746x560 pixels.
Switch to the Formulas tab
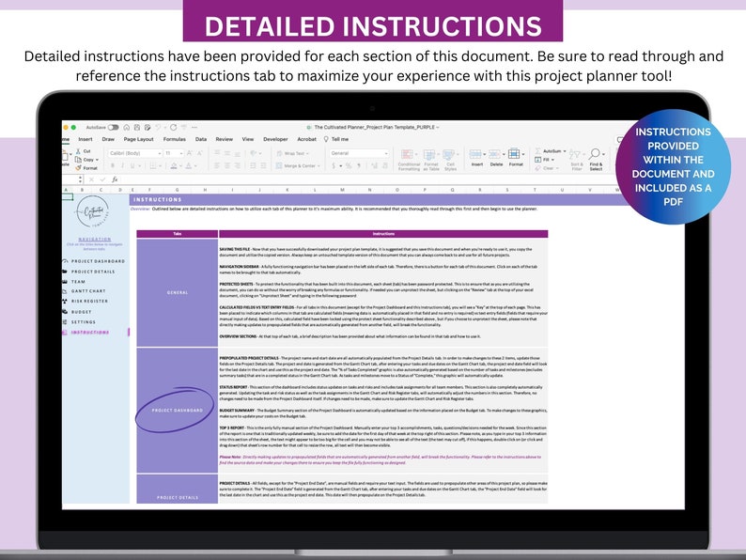(x=175, y=139)
